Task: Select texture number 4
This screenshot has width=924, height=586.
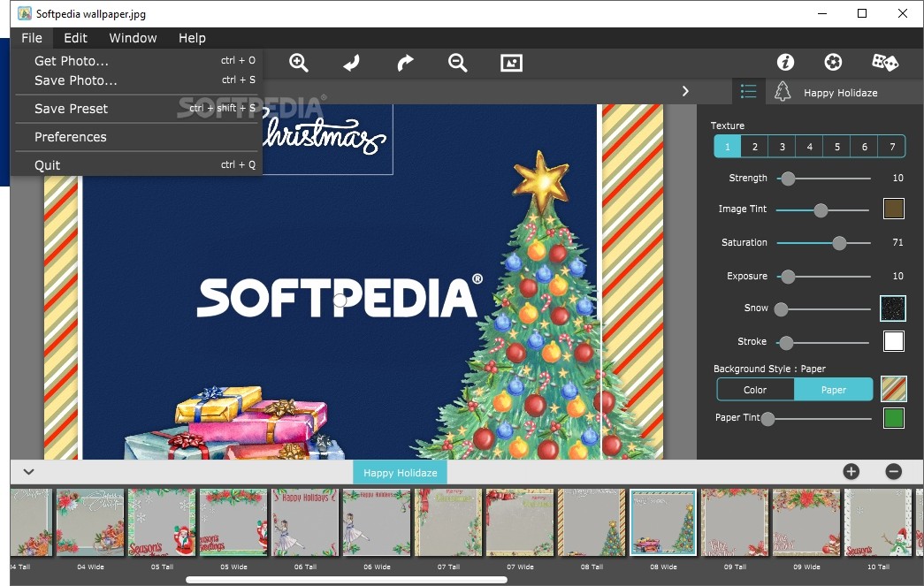Action: [810, 147]
